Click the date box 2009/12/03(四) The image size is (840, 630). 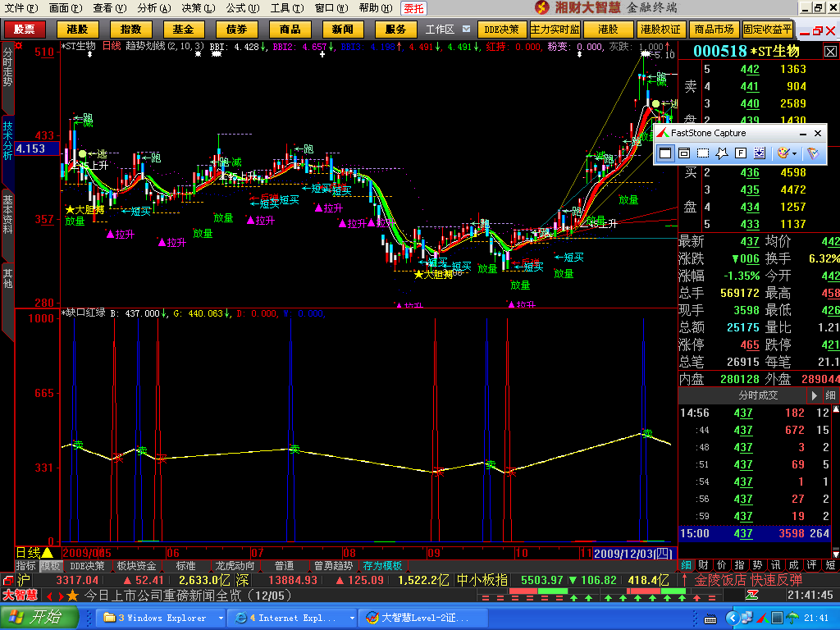click(634, 553)
